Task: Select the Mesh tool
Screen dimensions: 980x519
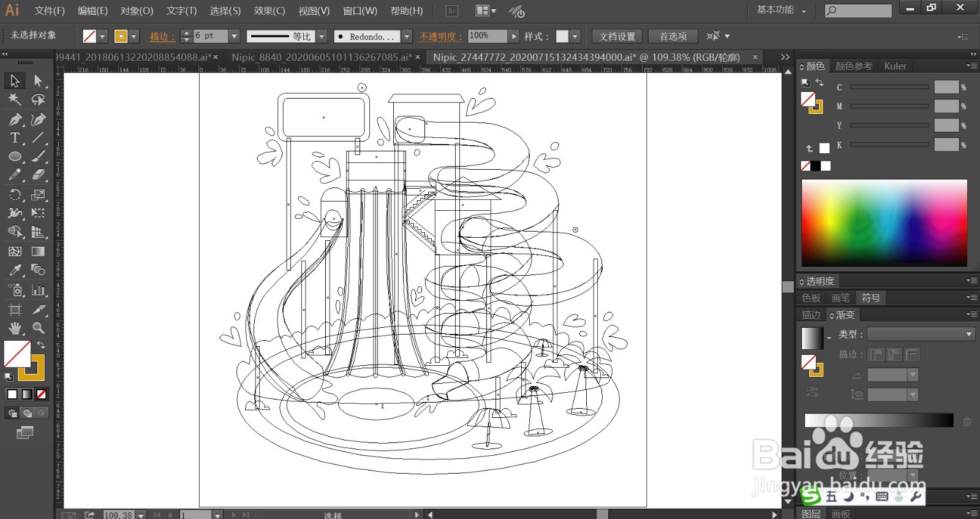Action: click(x=15, y=251)
